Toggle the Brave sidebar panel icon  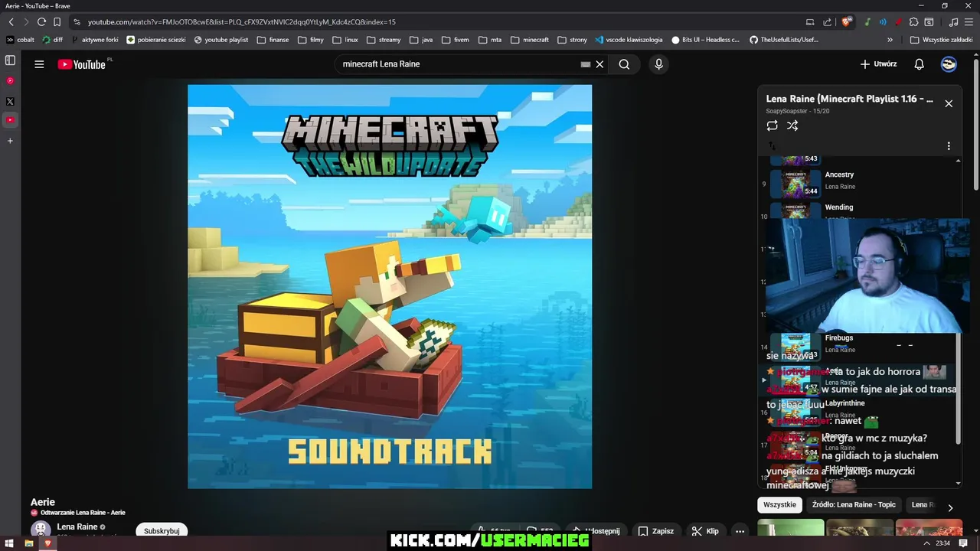[10, 60]
